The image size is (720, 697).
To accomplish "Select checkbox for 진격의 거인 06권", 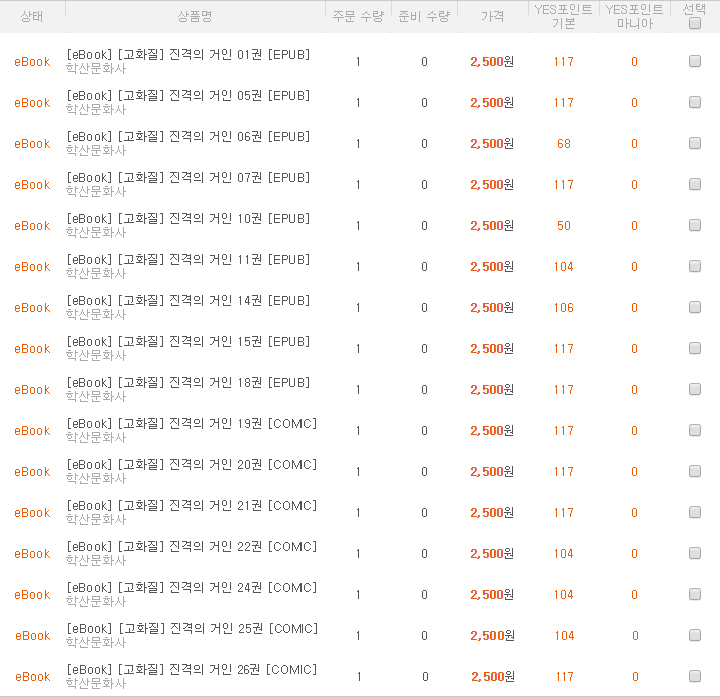I will (695, 143).
